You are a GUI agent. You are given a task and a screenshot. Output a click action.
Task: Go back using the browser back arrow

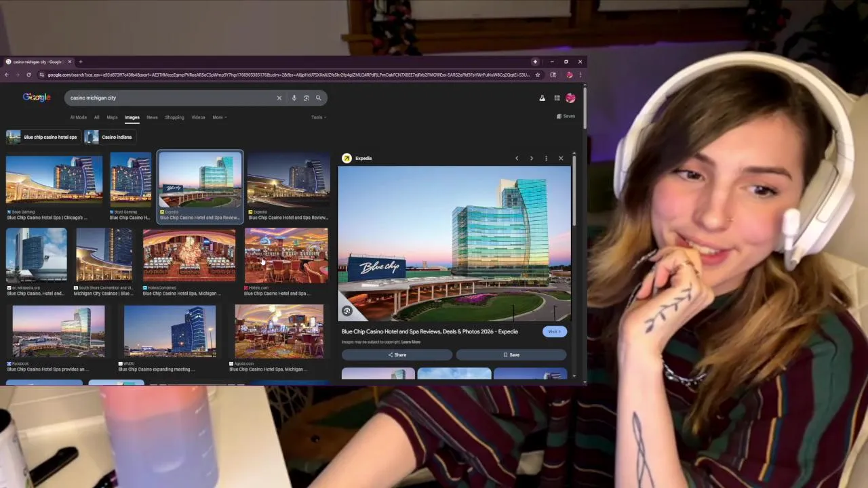[x=7, y=75]
